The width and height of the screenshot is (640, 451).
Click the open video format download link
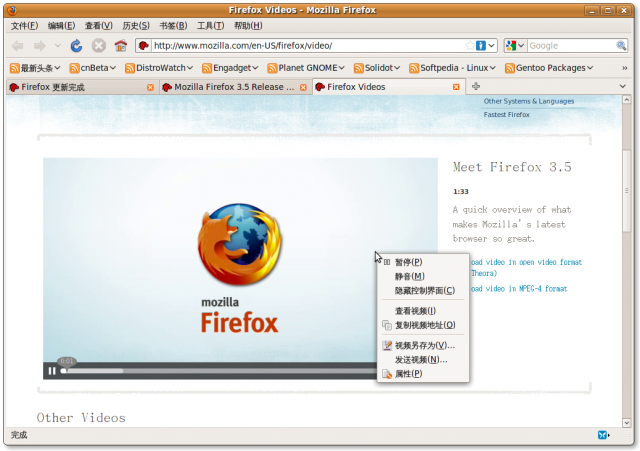pyautogui.click(x=527, y=267)
